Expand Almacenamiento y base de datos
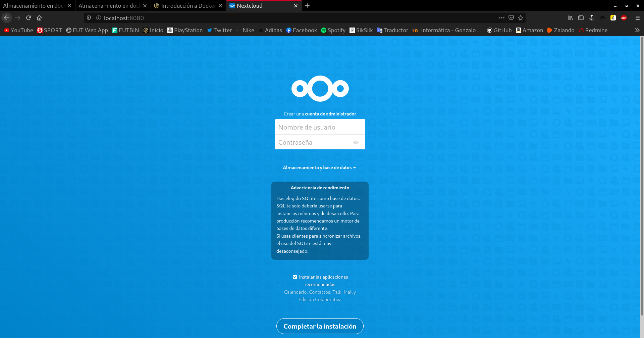Screen dimensions: 644x338 319,167
